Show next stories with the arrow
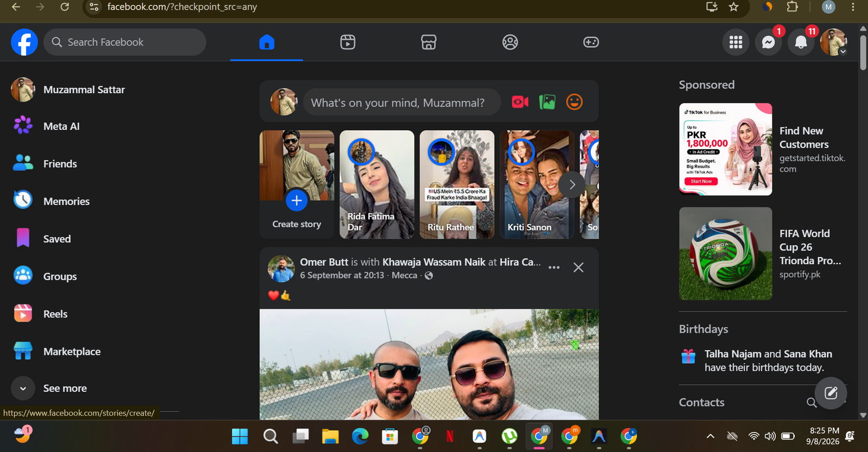Viewport: 868px width, 452px height. (572, 184)
